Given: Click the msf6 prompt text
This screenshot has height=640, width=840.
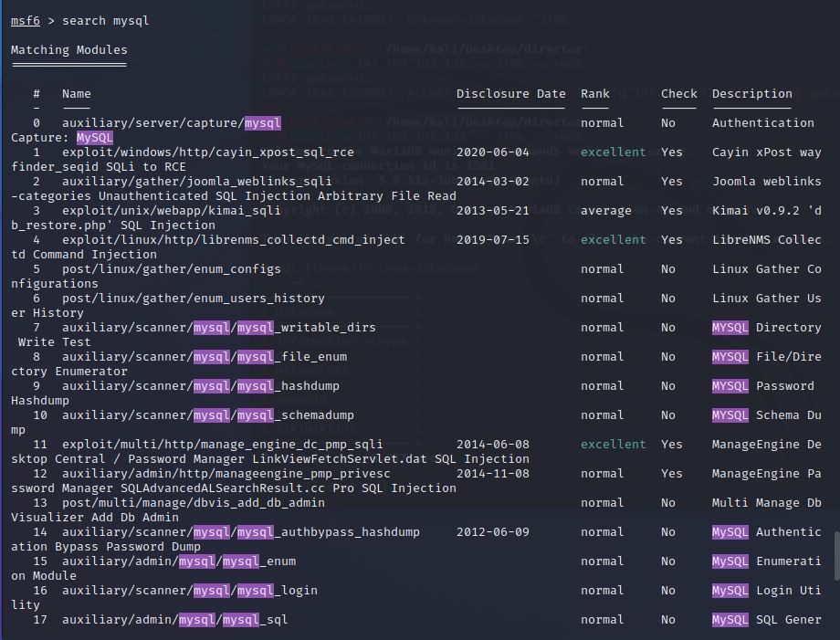Looking at the screenshot, I should point(26,21).
